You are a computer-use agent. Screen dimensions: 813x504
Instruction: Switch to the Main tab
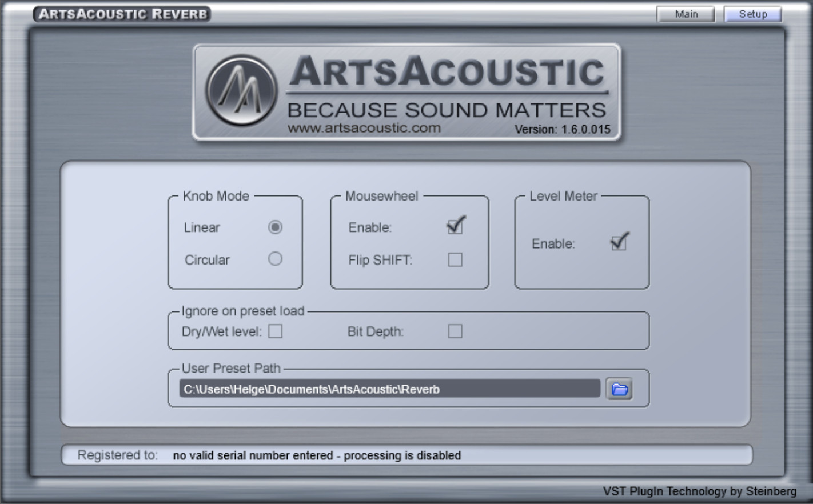686,14
